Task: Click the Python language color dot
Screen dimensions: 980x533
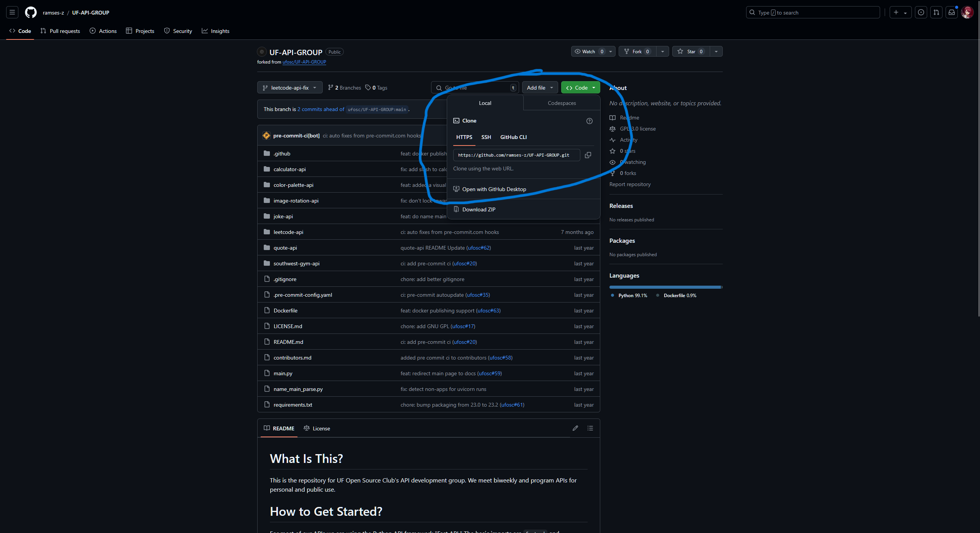Action: click(x=613, y=295)
